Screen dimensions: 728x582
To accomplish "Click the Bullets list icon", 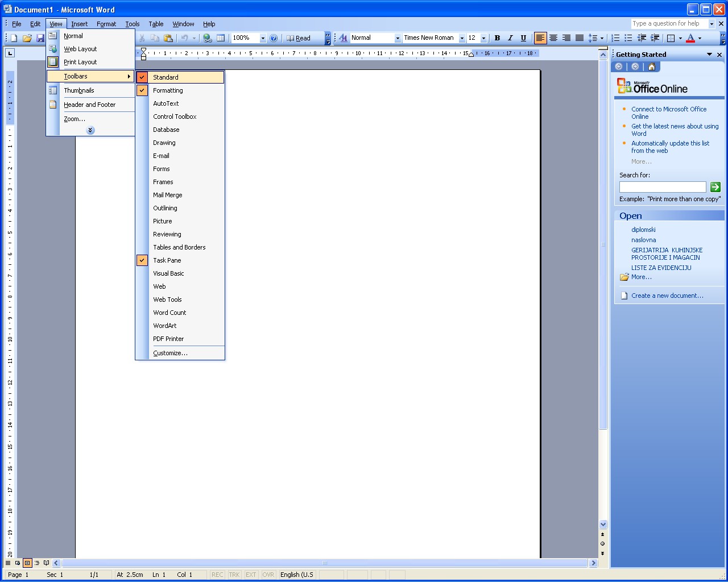I will 628,38.
